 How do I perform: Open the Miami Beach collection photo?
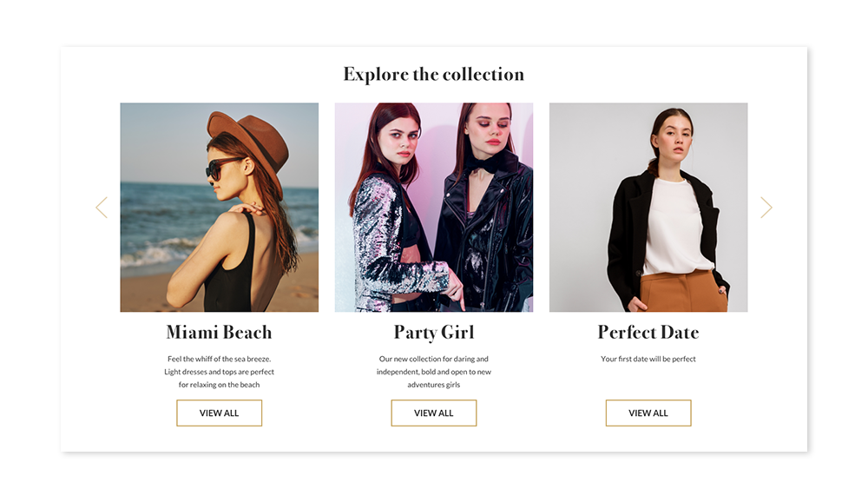pyautogui.click(x=220, y=207)
